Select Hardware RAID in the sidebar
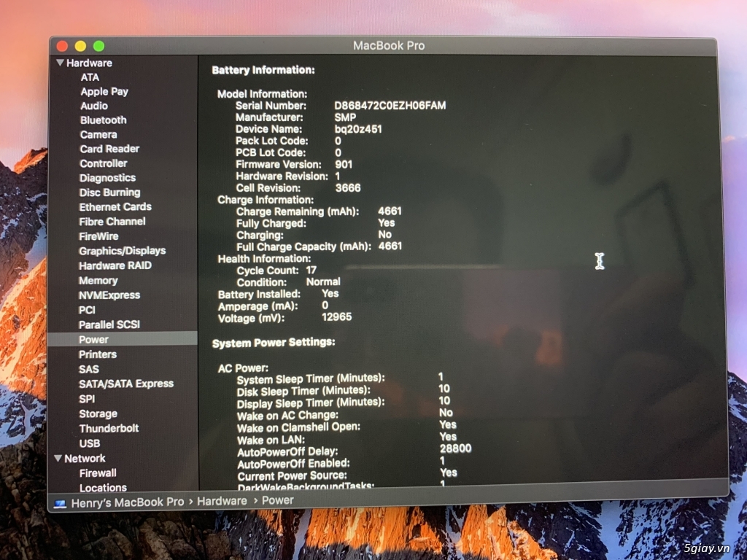 tap(115, 265)
